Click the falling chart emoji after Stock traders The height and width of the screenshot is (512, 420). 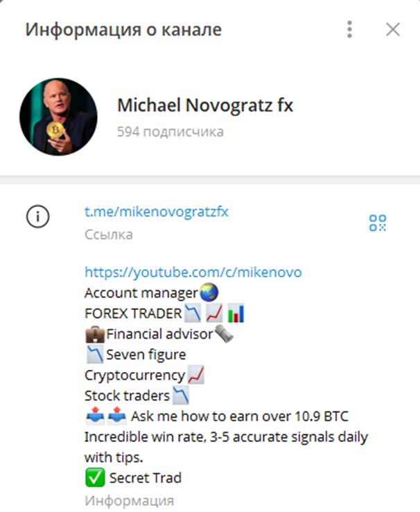180,395
